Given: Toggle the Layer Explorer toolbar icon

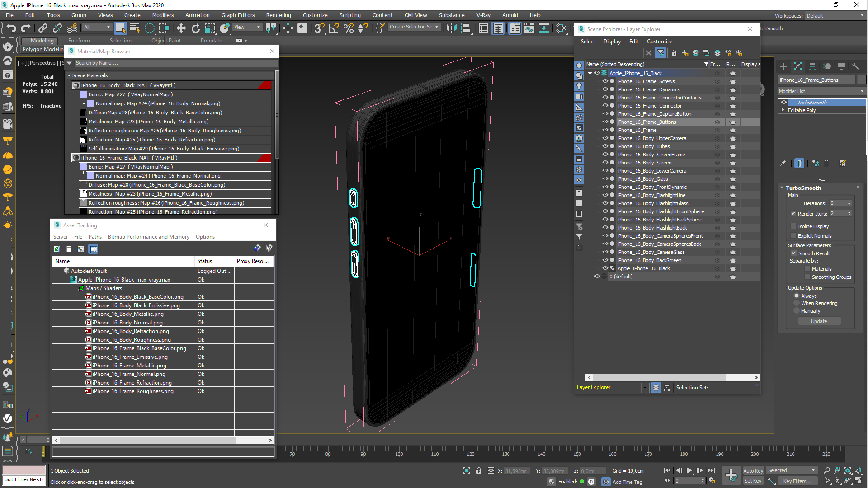Looking at the screenshot, I should [x=498, y=28].
